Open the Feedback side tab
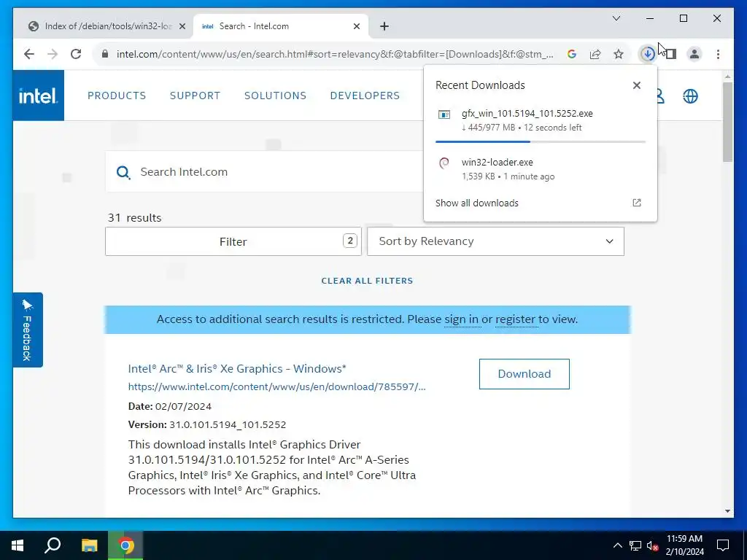Screen dimensions: 747x560 (28, 330)
